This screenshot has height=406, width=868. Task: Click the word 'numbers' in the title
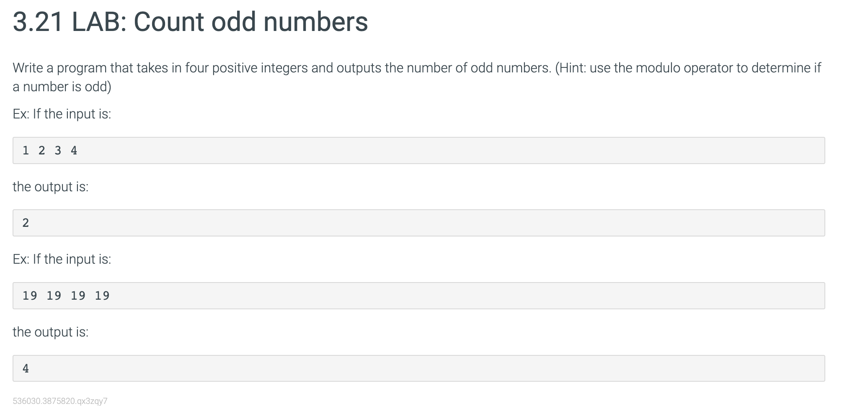(316, 22)
